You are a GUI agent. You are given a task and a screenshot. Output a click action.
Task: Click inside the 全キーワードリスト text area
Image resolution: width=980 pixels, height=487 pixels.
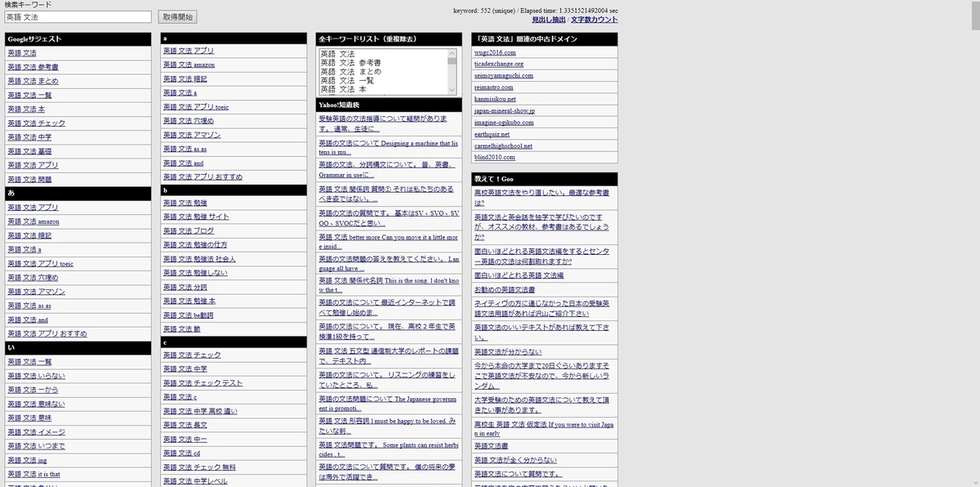384,72
